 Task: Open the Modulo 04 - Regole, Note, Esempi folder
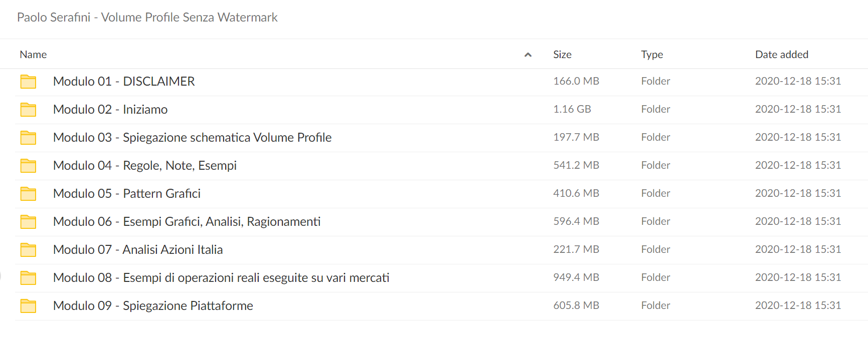[145, 165]
